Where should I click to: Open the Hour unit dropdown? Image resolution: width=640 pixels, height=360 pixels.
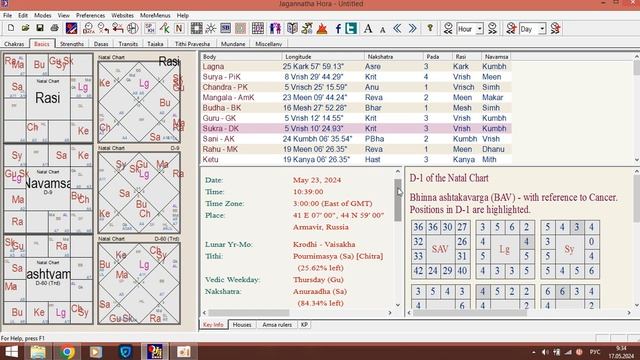(x=480, y=29)
